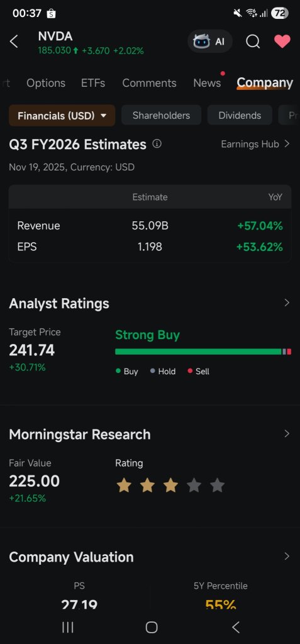
Task: Tap Android home navigation button
Action: (x=152, y=627)
